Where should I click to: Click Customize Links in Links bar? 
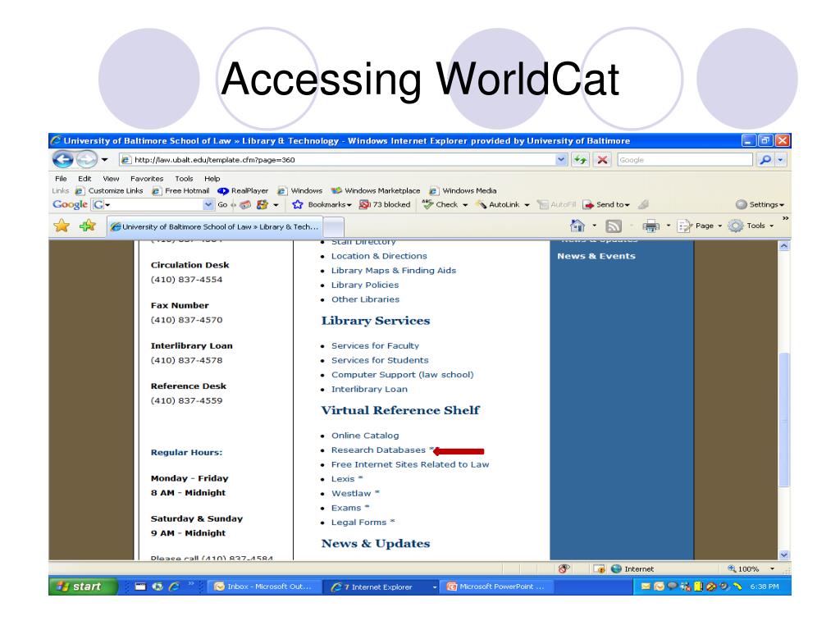tap(110, 190)
